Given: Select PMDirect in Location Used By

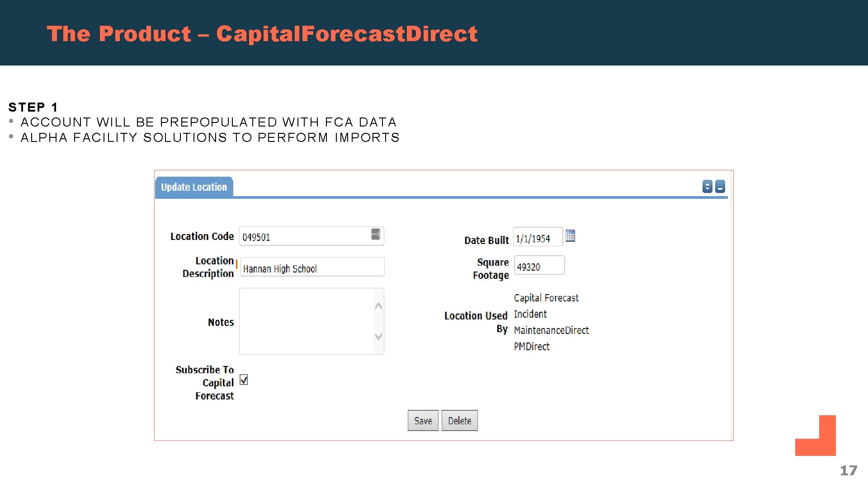Looking at the screenshot, I should pos(532,347).
